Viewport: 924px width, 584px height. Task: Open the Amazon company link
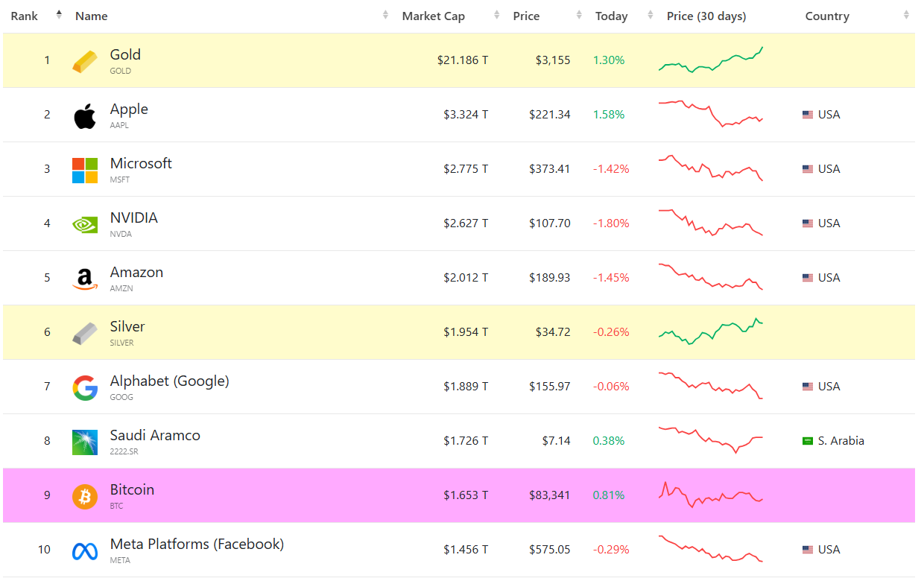[x=136, y=273]
